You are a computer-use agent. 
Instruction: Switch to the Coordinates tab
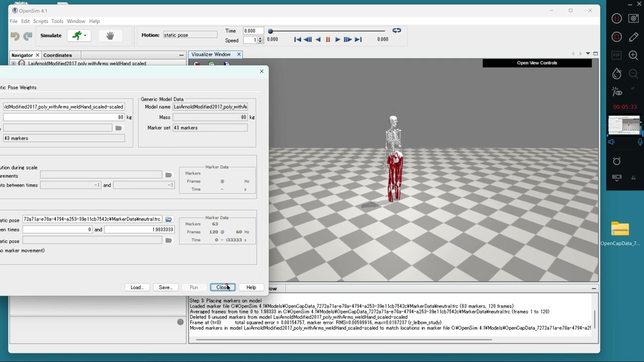coord(57,55)
